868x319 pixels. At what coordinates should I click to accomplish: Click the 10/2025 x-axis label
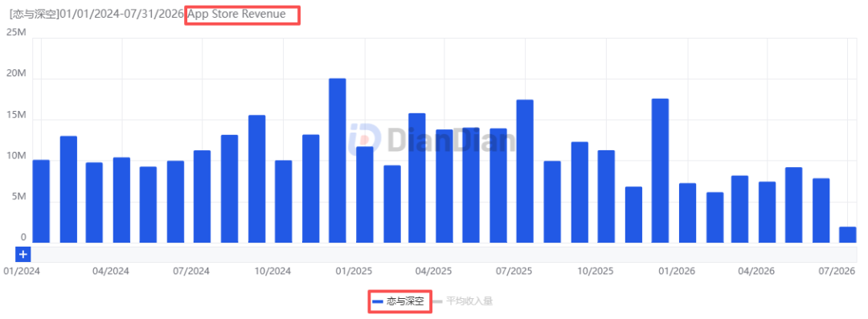[x=595, y=272]
